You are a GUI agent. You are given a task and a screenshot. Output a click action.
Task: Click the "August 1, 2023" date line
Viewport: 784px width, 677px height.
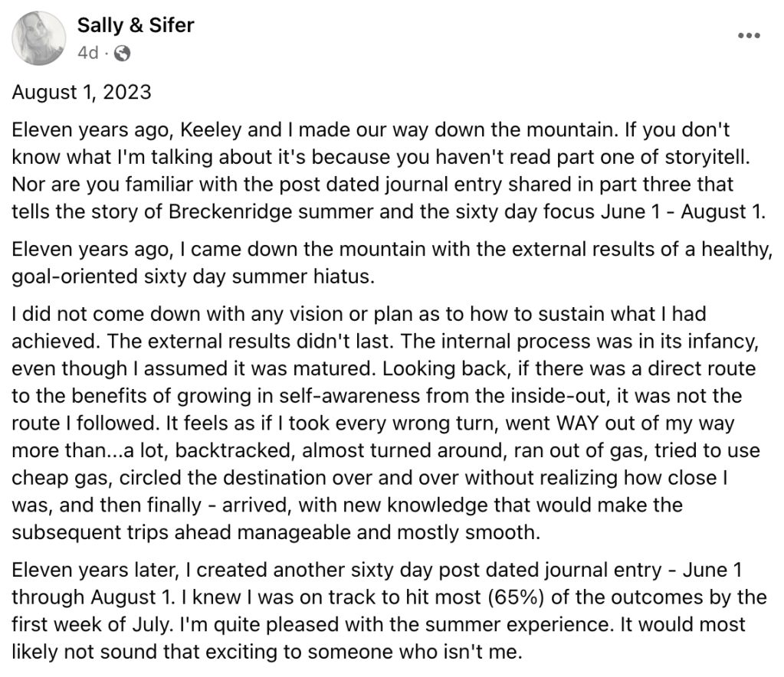click(x=82, y=93)
